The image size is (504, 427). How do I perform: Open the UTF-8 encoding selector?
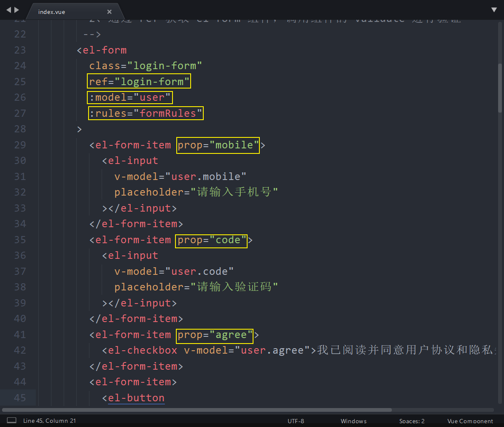pyautogui.click(x=296, y=421)
